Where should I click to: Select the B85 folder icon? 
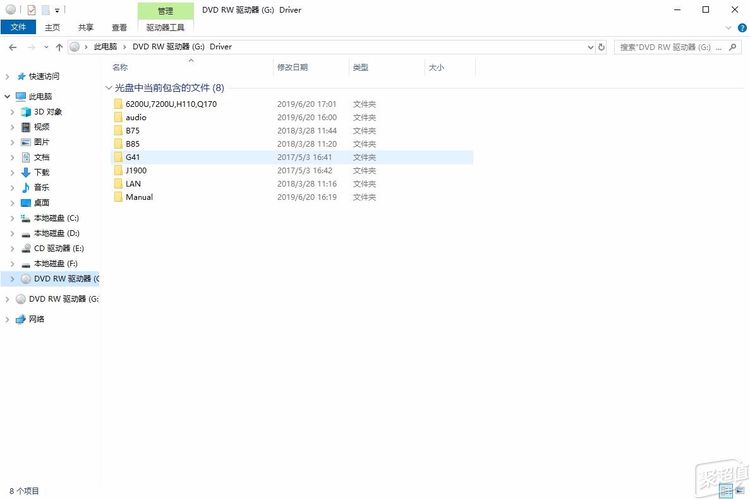coord(118,144)
